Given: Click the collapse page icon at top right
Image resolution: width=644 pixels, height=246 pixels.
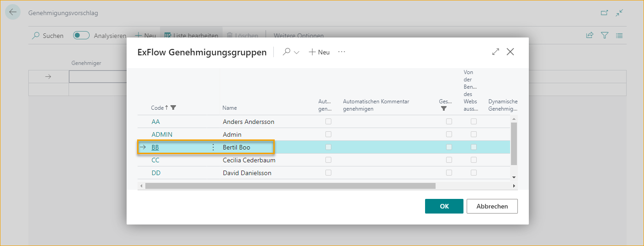Looking at the screenshot, I should (x=619, y=13).
